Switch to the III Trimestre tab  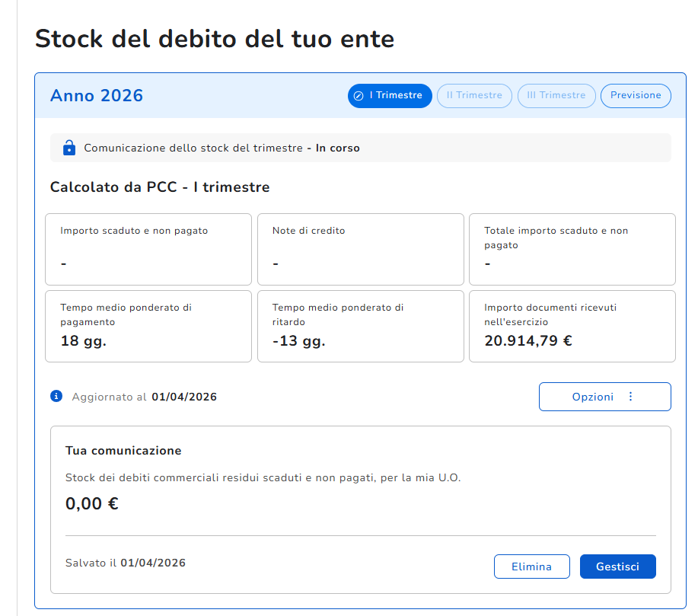click(556, 96)
